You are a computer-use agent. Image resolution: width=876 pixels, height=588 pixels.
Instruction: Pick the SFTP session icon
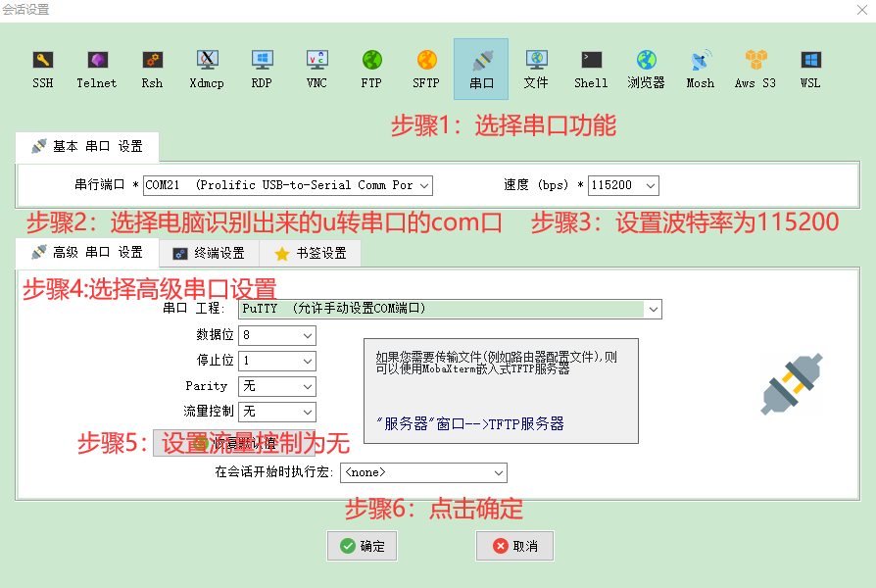(x=426, y=70)
